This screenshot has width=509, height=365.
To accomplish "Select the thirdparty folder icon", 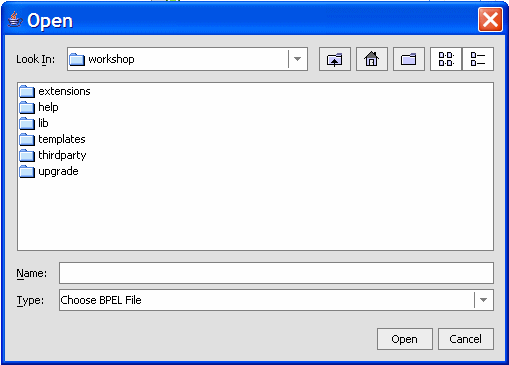I will [x=27, y=155].
